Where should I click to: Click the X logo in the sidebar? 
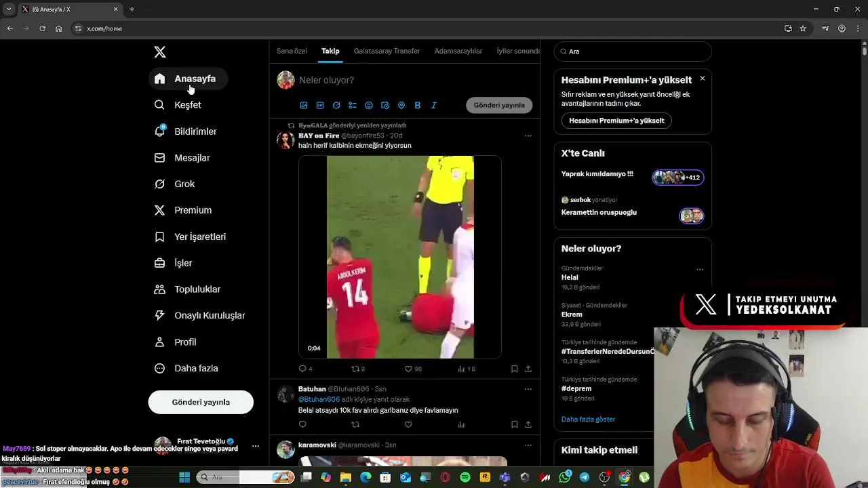coord(160,52)
